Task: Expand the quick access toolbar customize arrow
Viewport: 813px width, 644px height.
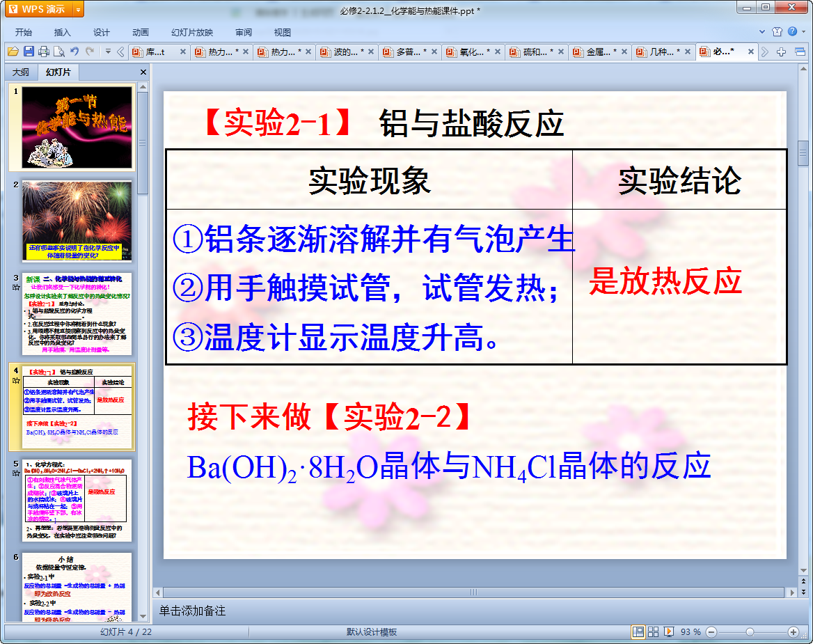Action: [x=108, y=52]
